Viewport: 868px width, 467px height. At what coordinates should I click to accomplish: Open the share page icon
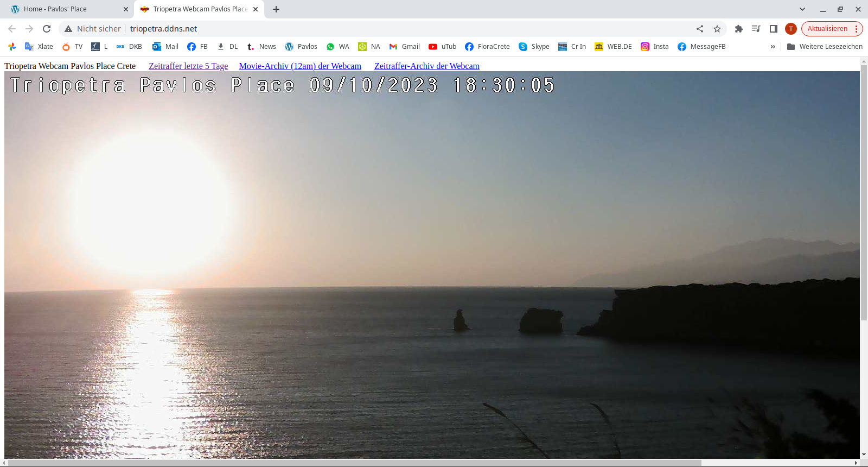tap(700, 29)
